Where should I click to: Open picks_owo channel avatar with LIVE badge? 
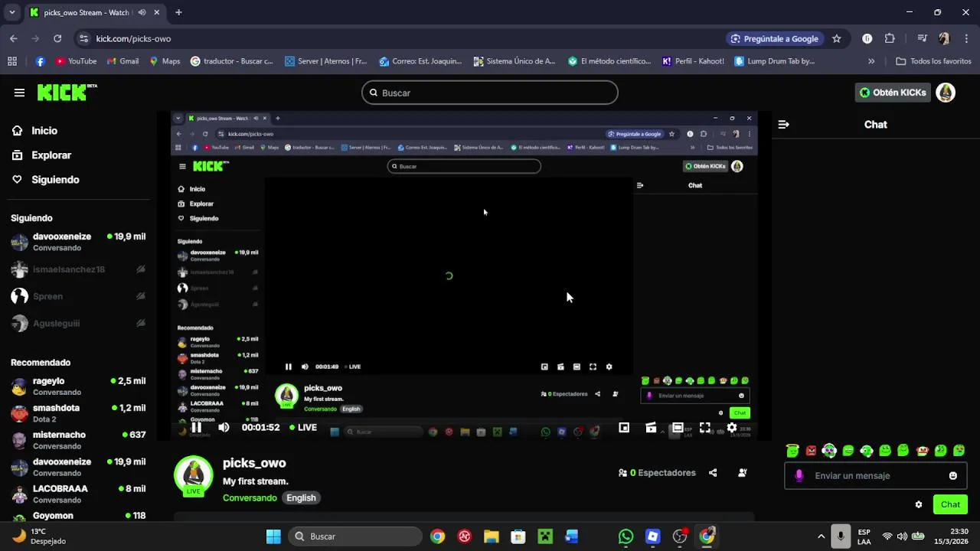point(194,476)
